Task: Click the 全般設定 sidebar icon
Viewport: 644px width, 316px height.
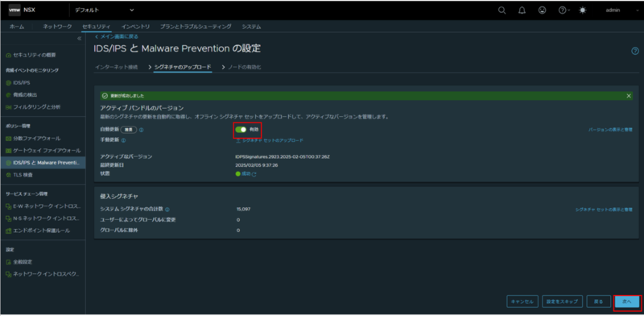Action: [9, 262]
